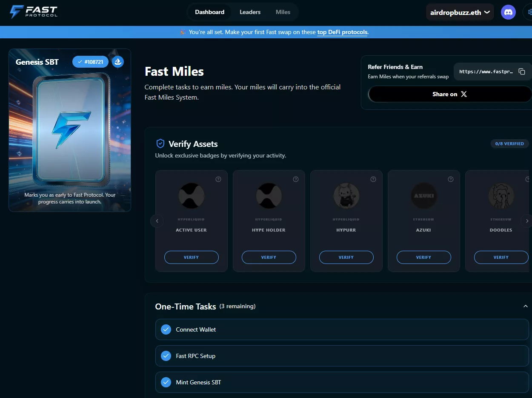Open the help icon on the AZUKI card
This screenshot has width=532, height=398.
[x=451, y=179]
